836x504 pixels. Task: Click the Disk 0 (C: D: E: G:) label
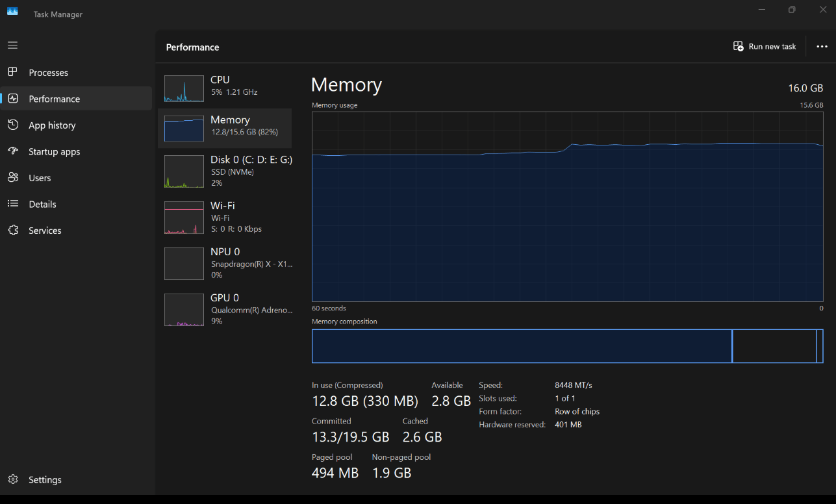tap(251, 160)
